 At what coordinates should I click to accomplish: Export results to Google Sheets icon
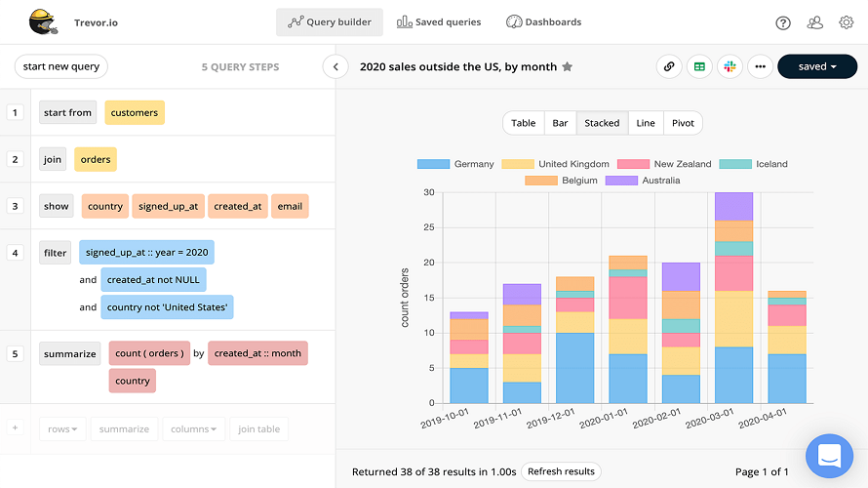(698, 66)
